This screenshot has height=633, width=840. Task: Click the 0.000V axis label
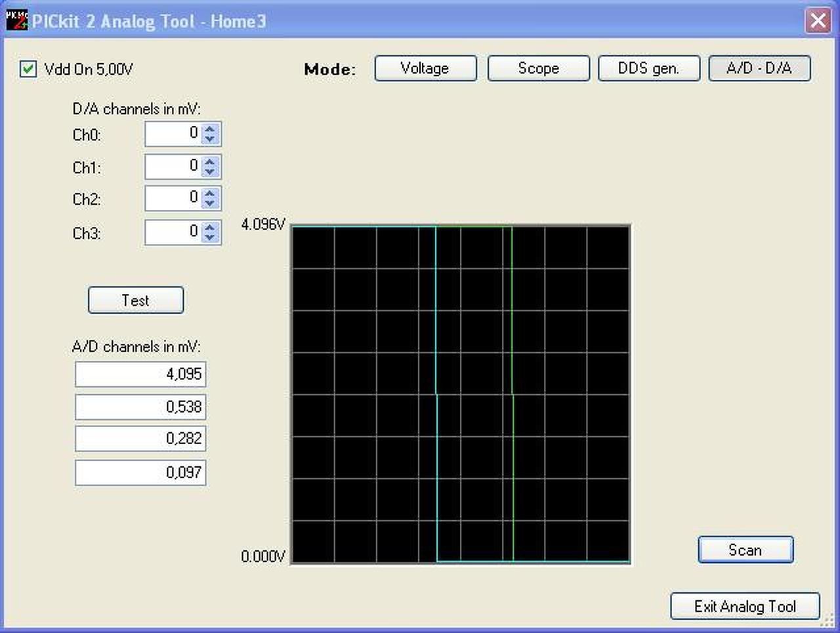(x=263, y=556)
